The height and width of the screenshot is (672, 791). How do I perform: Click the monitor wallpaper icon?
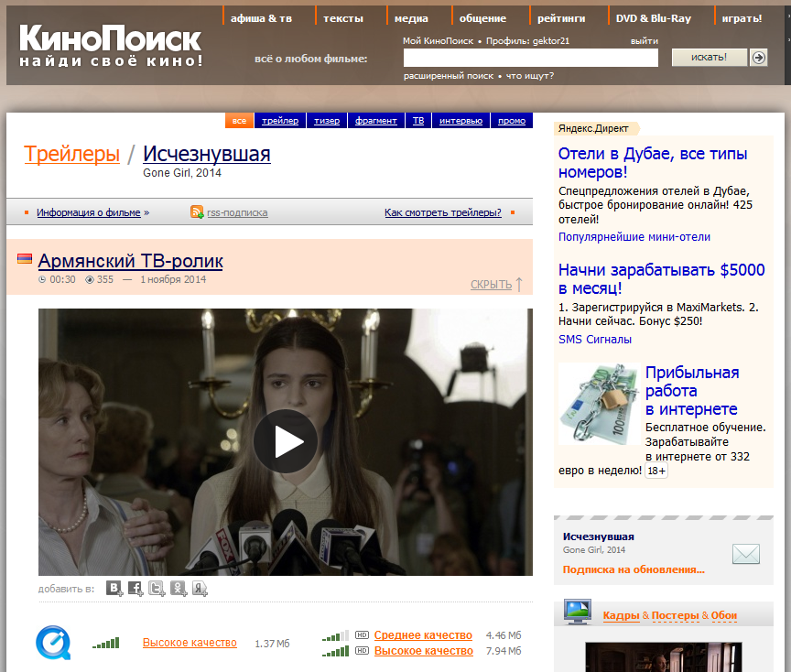click(x=578, y=612)
